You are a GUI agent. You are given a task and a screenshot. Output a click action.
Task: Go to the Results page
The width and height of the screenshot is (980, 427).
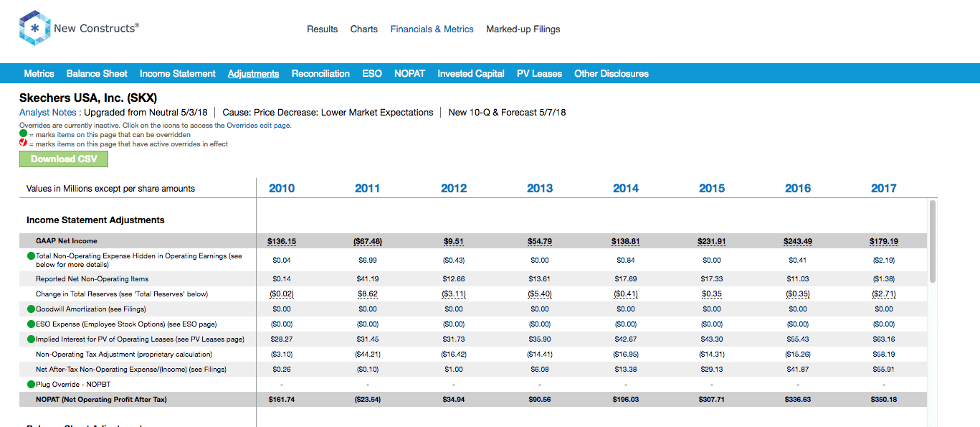(x=323, y=29)
